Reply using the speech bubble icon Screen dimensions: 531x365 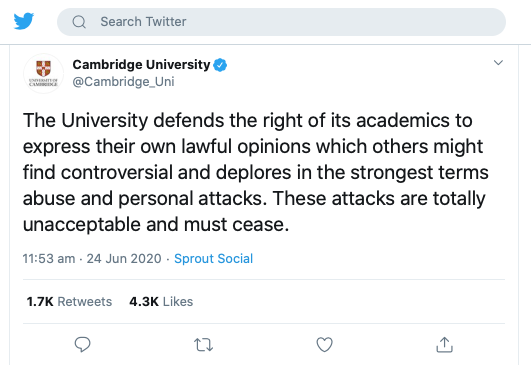[x=82, y=345]
